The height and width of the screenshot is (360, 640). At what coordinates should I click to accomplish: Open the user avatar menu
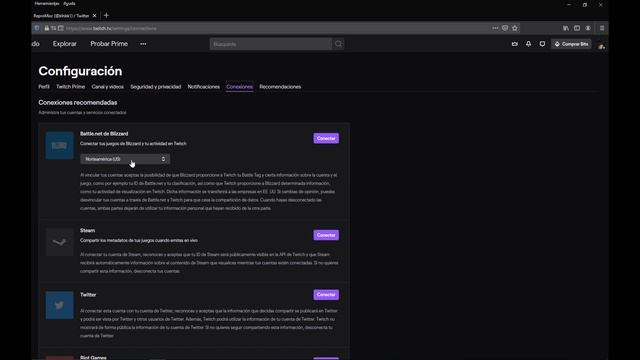[x=601, y=45]
